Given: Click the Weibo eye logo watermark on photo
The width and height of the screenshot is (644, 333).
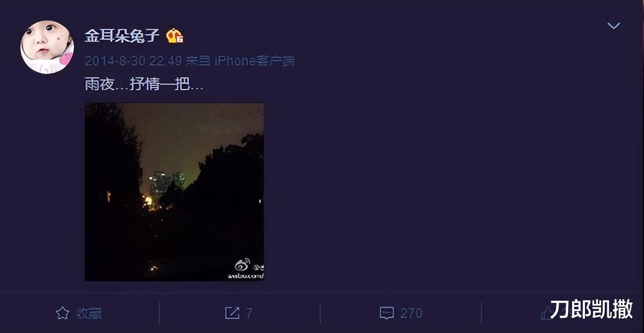Looking at the screenshot, I should (x=242, y=265).
